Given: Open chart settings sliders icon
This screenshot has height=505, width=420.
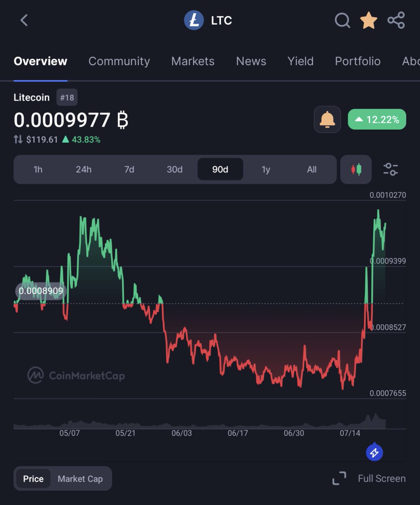Looking at the screenshot, I should click(x=391, y=170).
